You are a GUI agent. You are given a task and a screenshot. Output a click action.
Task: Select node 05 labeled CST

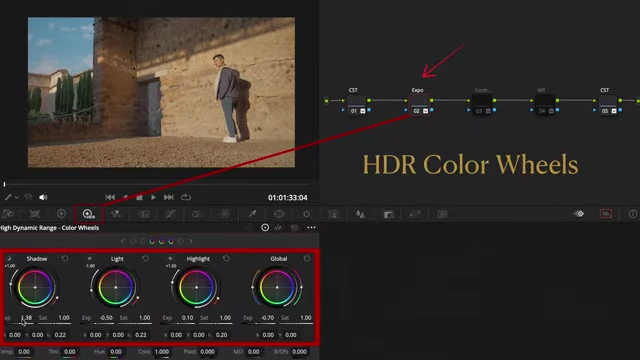tap(608, 105)
